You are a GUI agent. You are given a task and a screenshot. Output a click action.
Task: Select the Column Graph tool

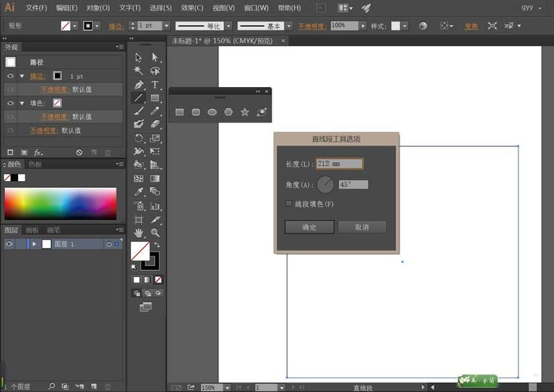155,205
